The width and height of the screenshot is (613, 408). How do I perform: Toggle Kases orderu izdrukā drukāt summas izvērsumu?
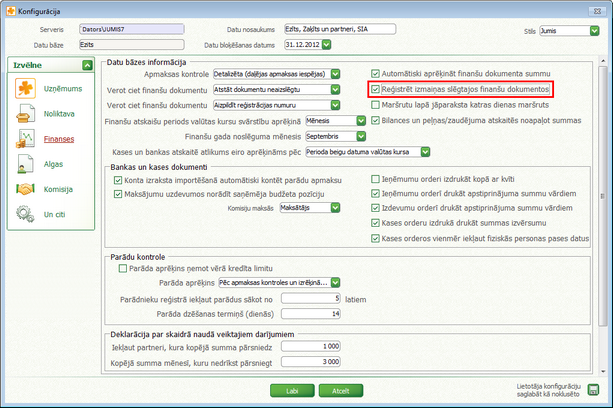[x=375, y=223]
